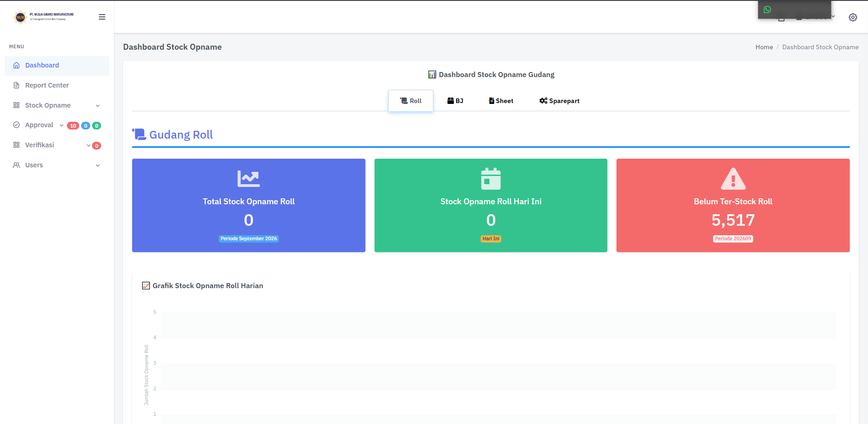Open settings via the gear icon
This screenshot has height=424, width=868.
853,17
